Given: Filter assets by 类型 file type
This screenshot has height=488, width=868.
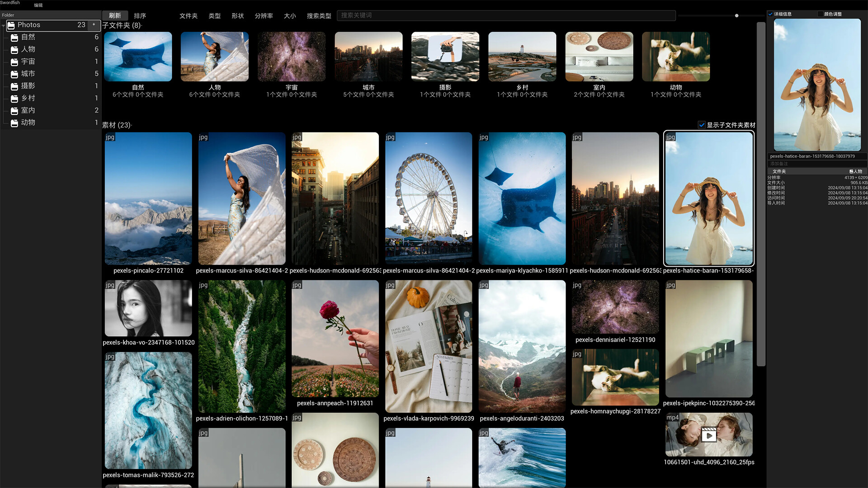Looking at the screenshot, I should [214, 16].
